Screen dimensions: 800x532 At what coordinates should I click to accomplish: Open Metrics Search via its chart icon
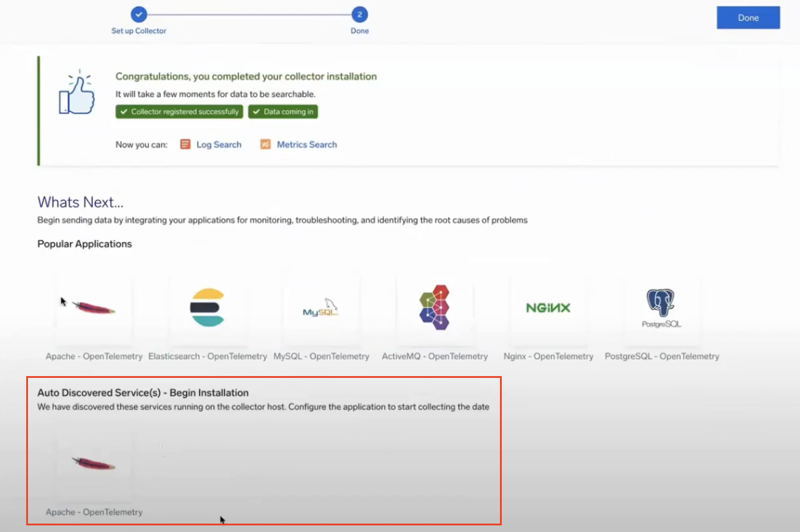pos(265,144)
